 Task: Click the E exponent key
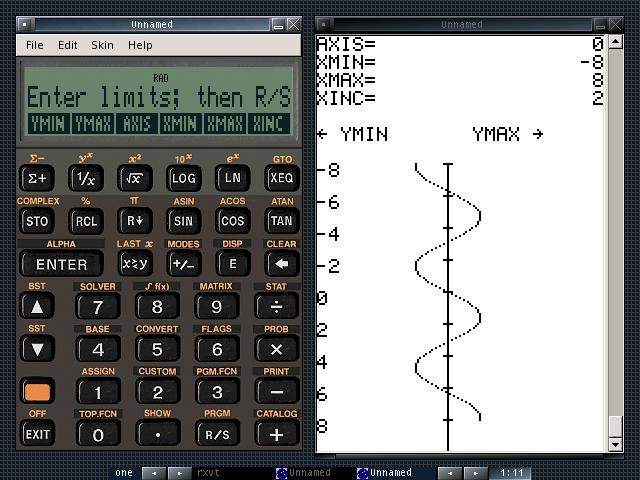[x=233, y=264]
